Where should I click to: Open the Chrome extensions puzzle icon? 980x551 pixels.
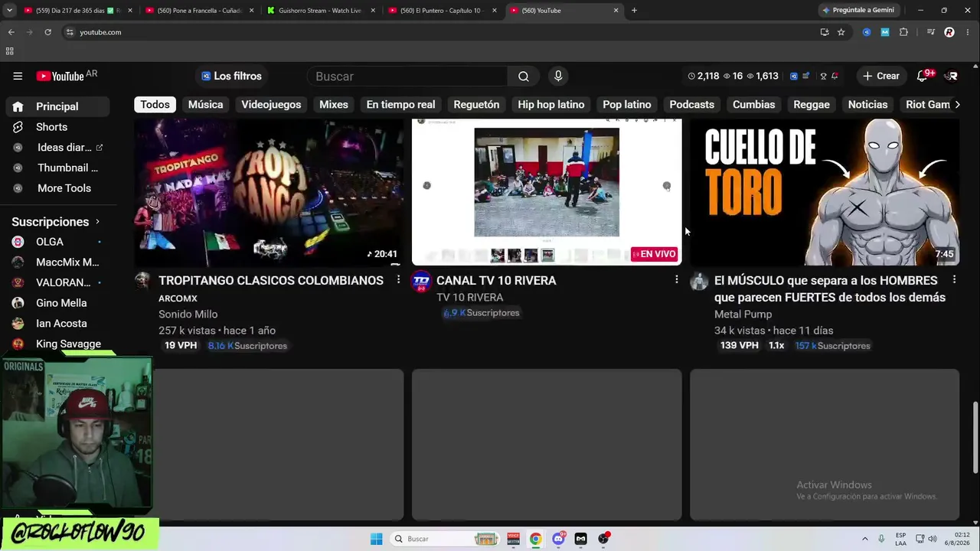[903, 32]
